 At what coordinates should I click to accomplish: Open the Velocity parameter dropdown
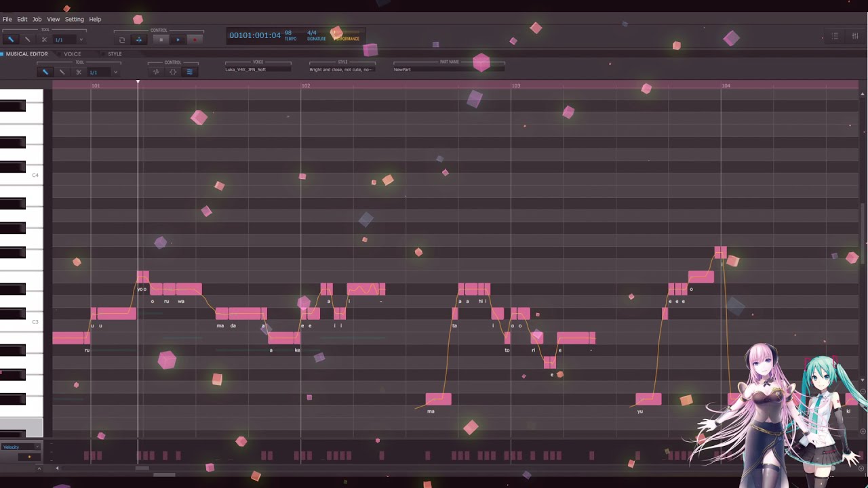click(20, 447)
